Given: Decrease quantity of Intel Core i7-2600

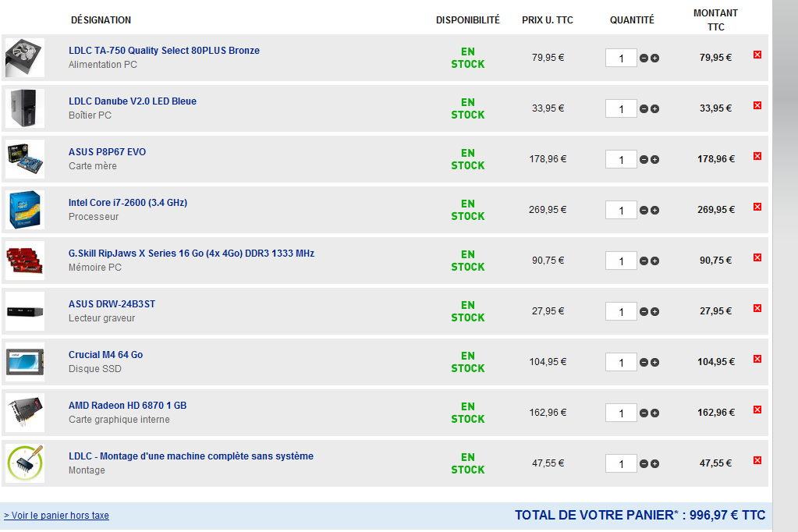Looking at the screenshot, I should [644, 211].
